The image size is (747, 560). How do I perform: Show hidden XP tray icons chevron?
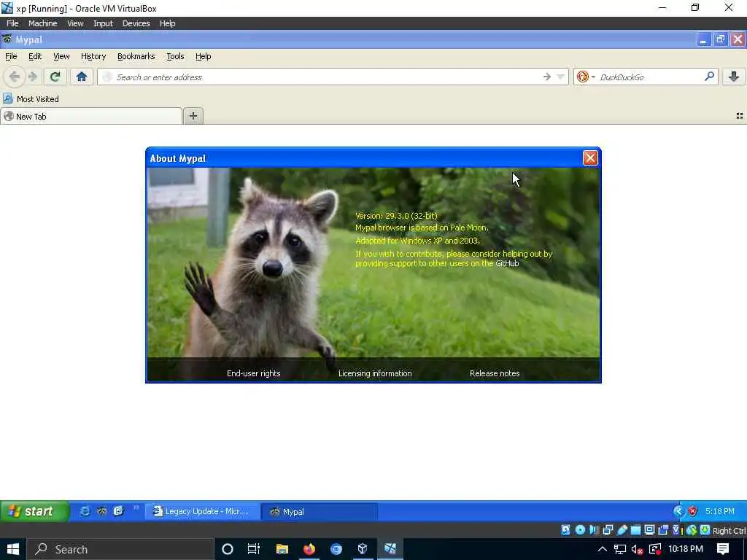coord(679,511)
